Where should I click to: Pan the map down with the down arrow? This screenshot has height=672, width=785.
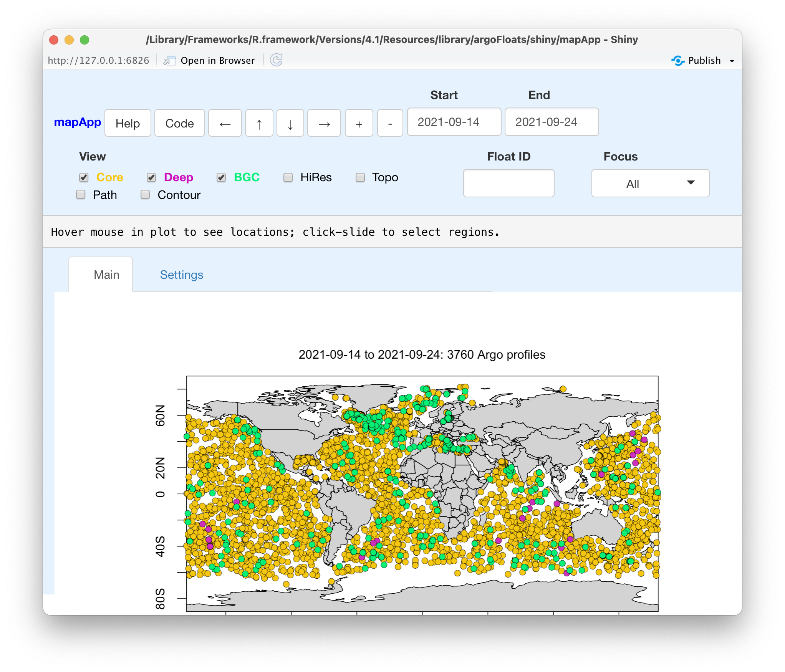(290, 123)
